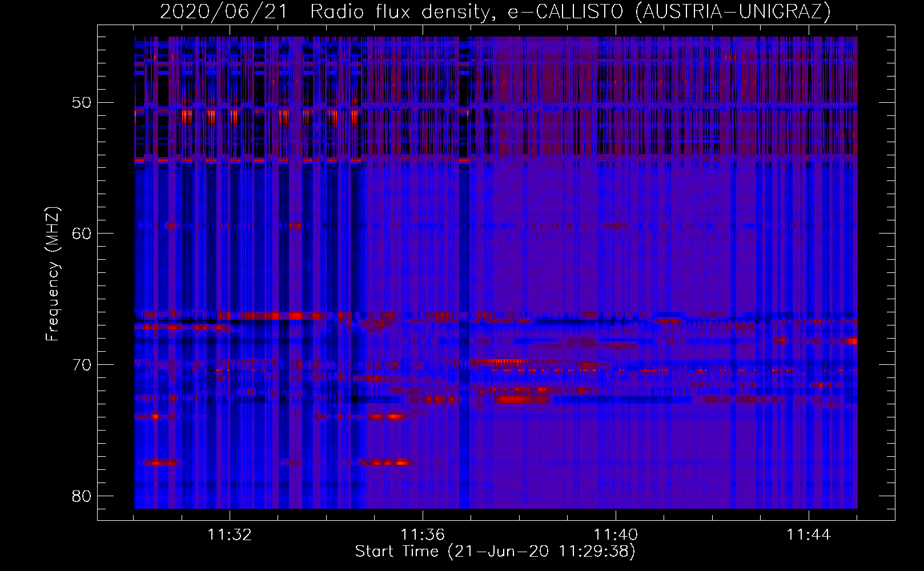Click the '50' frequency tick label
924x571 pixels.
click(x=82, y=103)
